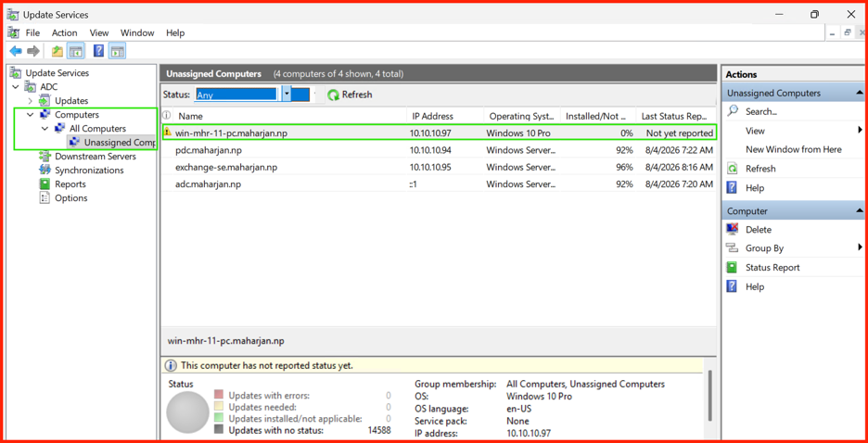Viewport: 868px width, 443px height.
Task: Click the Options node icon
Action: (x=45, y=198)
